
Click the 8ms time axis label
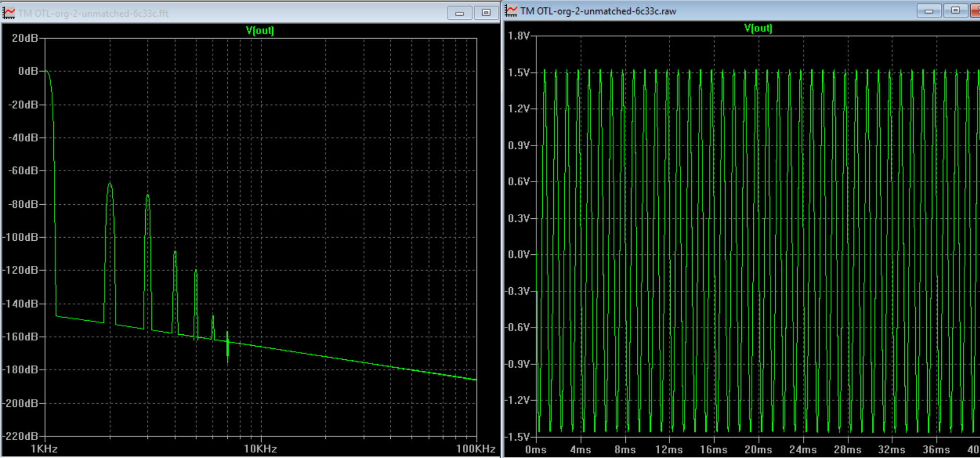625,450
